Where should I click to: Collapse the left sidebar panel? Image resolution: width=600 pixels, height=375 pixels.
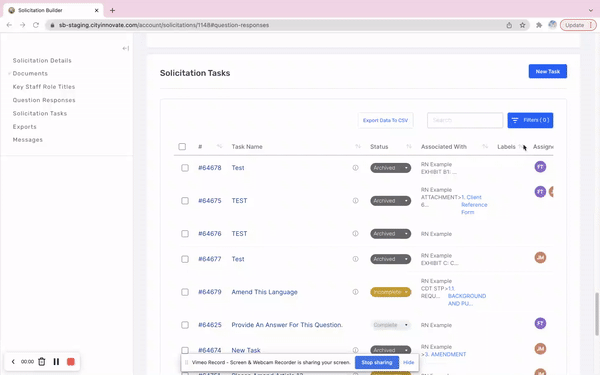coord(126,48)
